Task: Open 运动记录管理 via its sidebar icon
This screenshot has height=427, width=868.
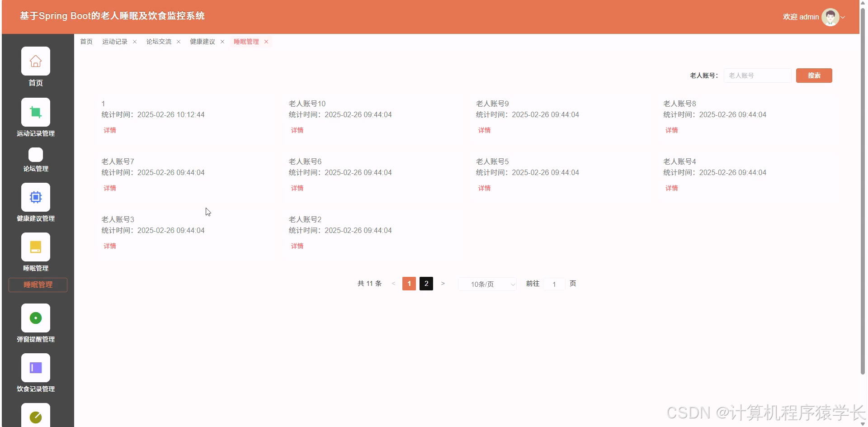Action: point(36,112)
